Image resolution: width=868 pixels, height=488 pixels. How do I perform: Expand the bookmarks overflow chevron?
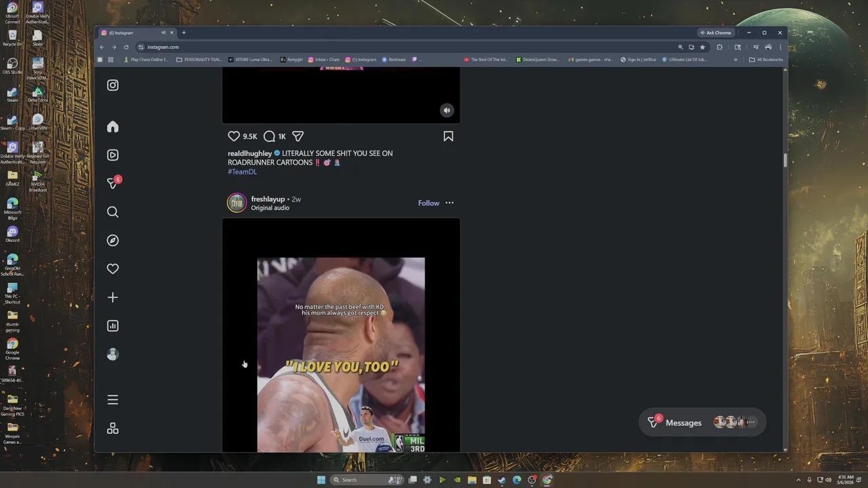click(x=736, y=60)
